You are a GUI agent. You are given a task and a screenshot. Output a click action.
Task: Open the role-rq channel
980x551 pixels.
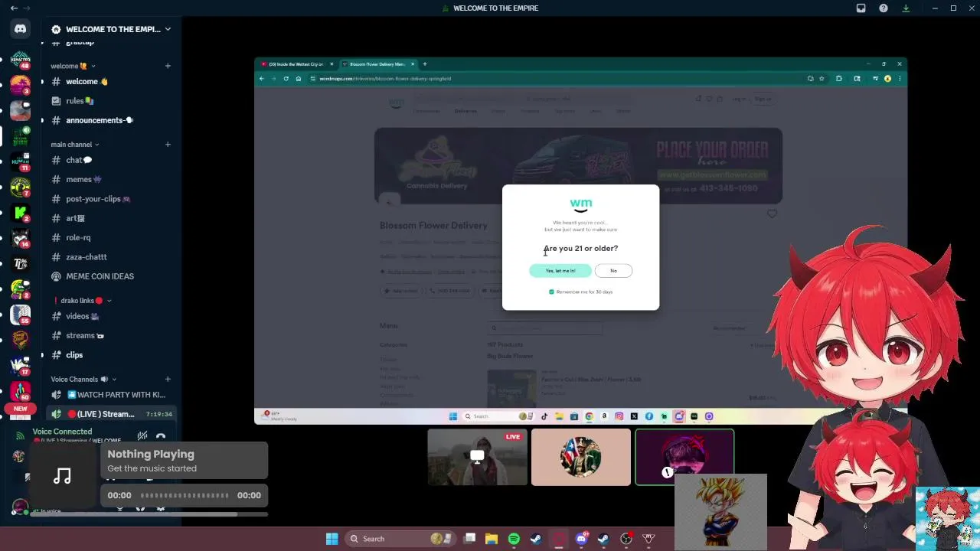pyautogui.click(x=111, y=237)
